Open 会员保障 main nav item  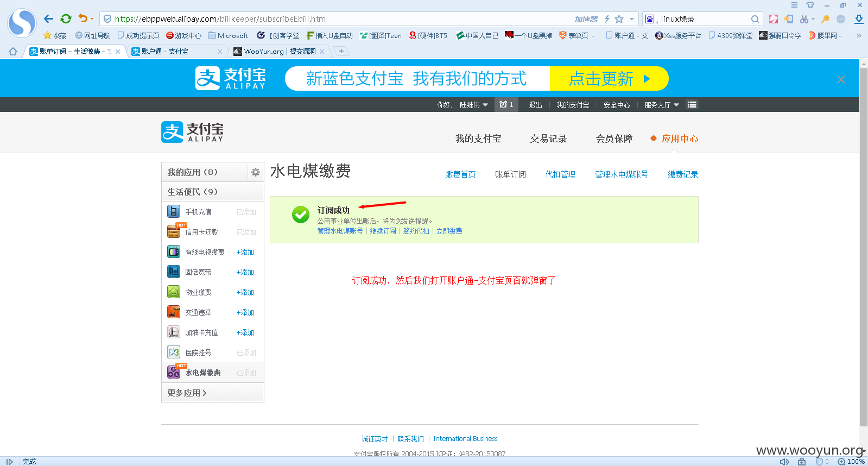[x=614, y=138]
